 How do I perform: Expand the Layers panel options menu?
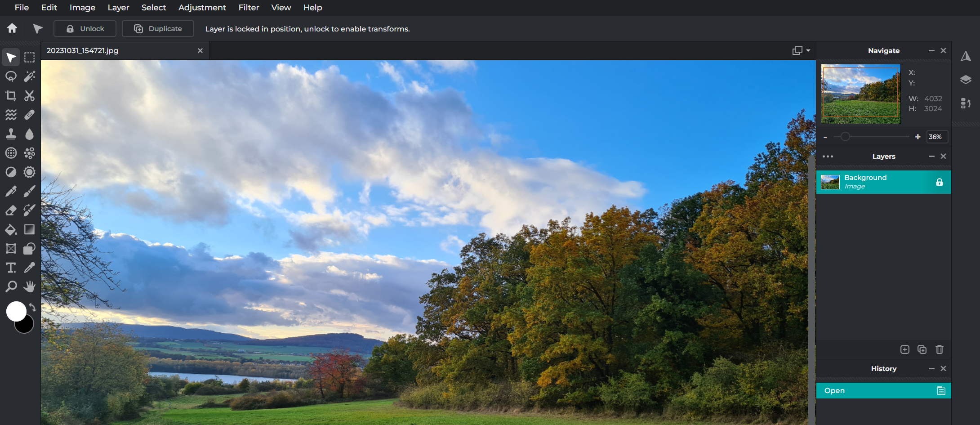click(827, 157)
